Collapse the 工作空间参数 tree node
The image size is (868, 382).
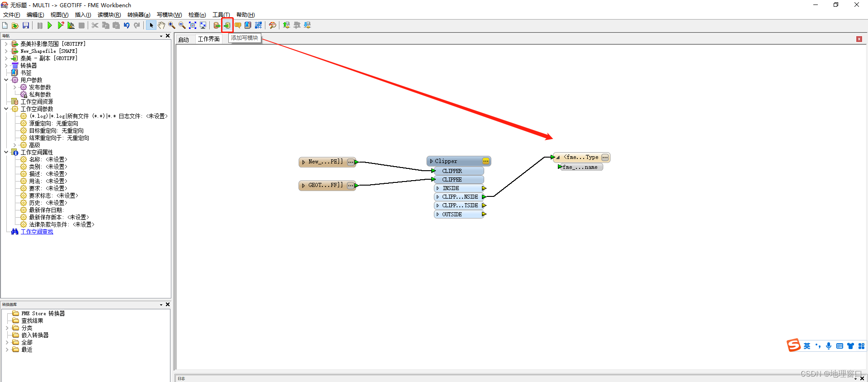click(x=6, y=109)
